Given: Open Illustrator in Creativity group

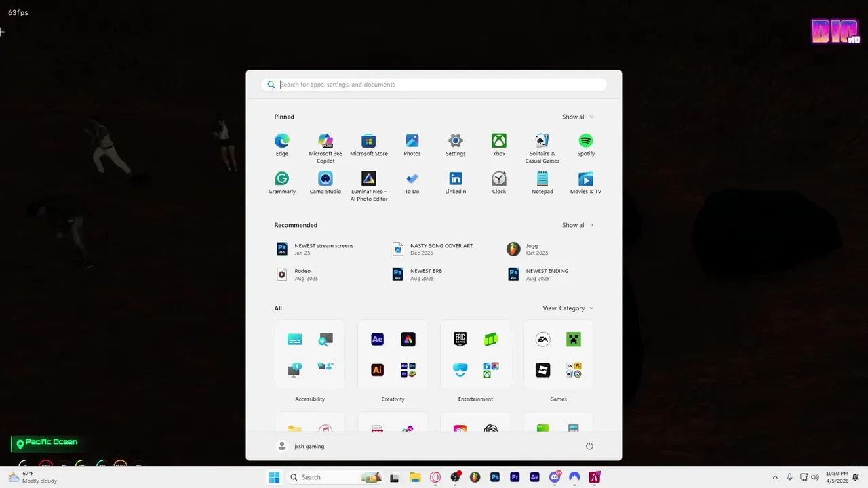Looking at the screenshot, I should coord(378,369).
